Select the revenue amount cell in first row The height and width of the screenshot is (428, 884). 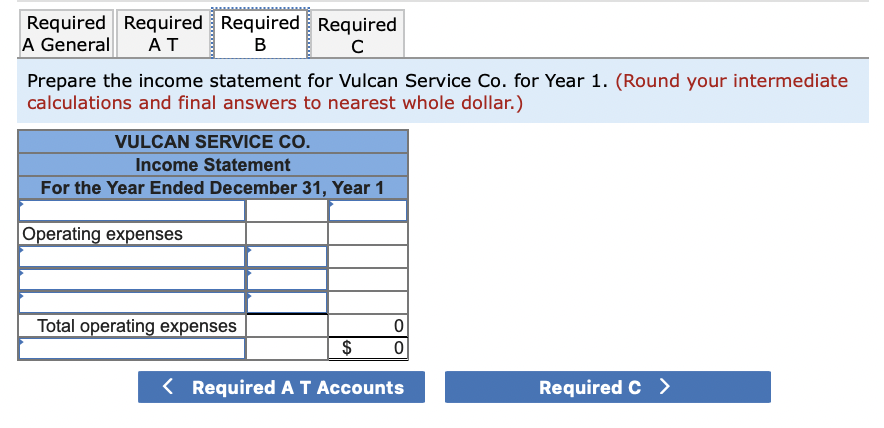pos(368,211)
